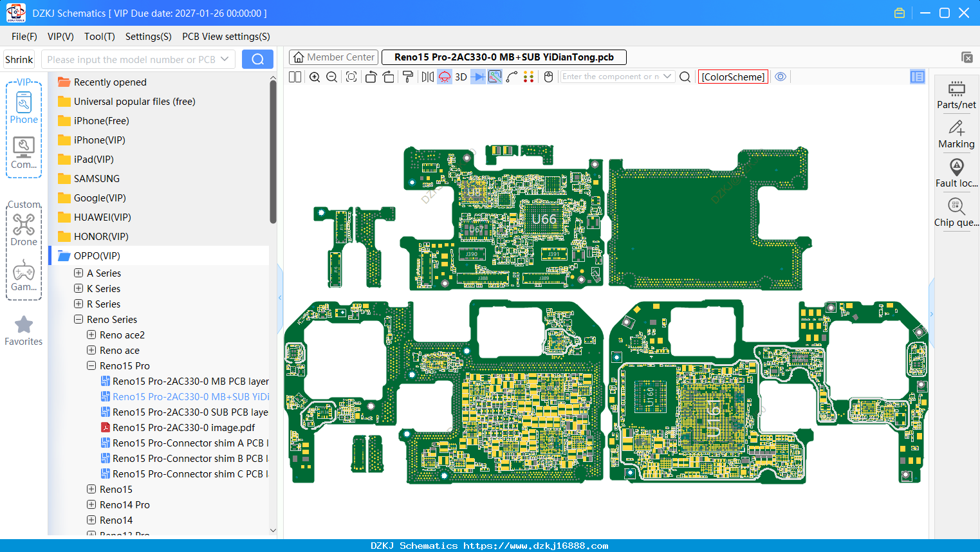Viewport: 980px width, 552px height.
Task: Open the Fault location tool
Action: click(956, 174)
